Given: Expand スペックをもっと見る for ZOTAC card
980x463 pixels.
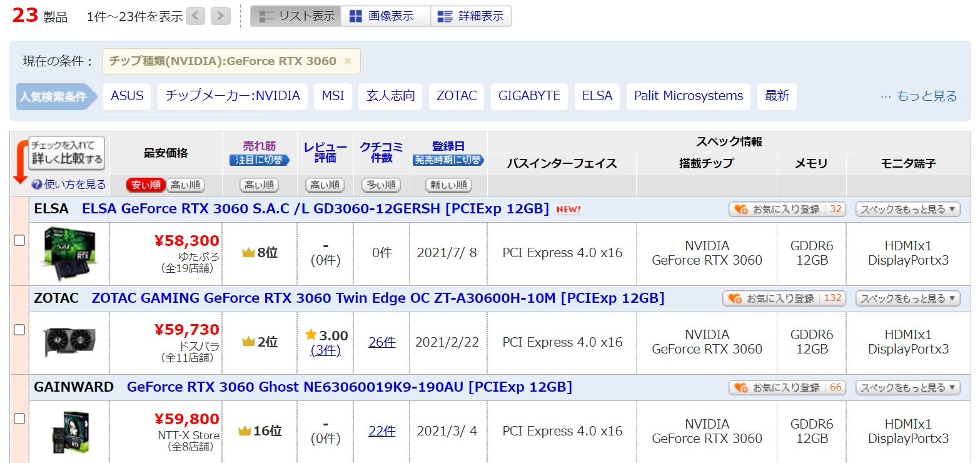Looking at the screenshot, I should click(907, 298).
